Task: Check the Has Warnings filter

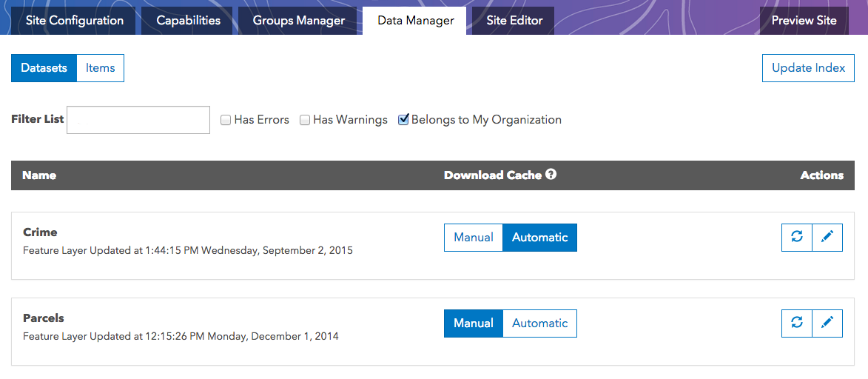Action: 305,120
